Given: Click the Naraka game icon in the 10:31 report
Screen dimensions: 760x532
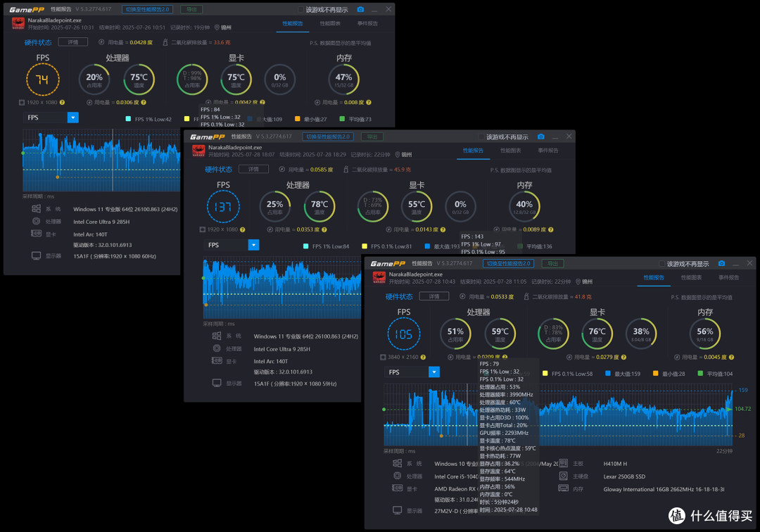Looking at the screenshot, I should point(18,23).
